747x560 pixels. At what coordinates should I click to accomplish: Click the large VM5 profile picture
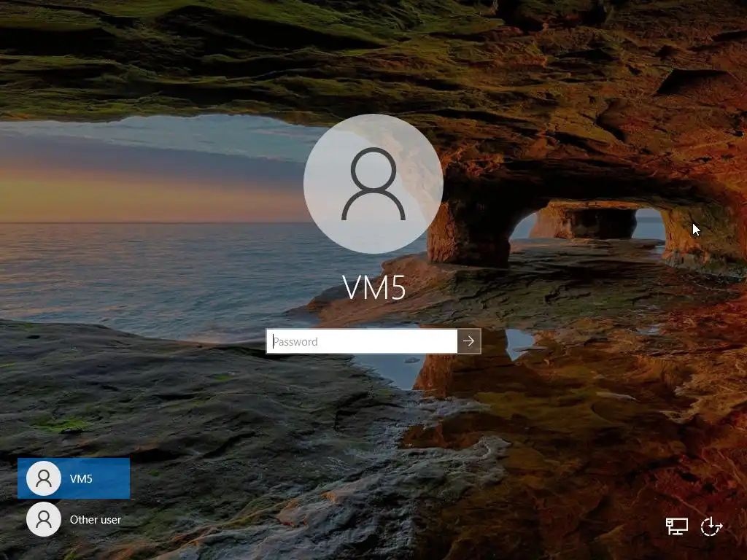373,184
